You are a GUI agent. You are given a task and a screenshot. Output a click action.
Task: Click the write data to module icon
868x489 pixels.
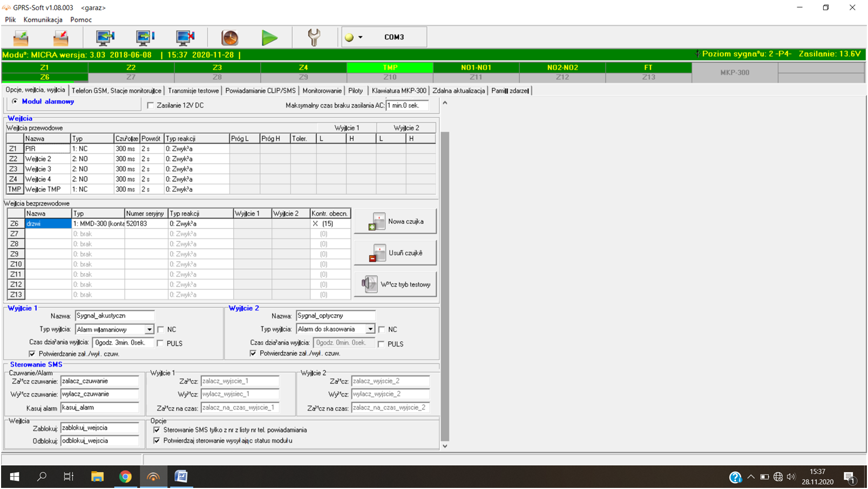(145, 37)
